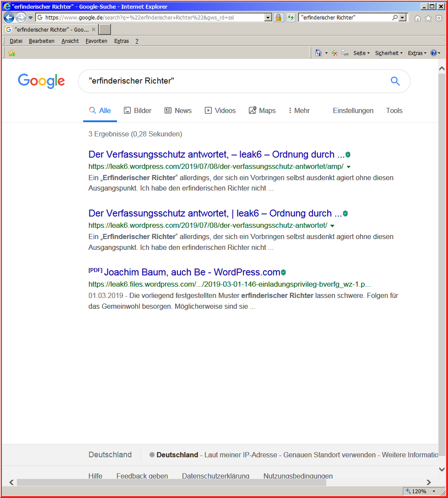The image size is (448, 498).
Task: Expand the arrow next to the /amp/ URL
Action: click(348, 167)
